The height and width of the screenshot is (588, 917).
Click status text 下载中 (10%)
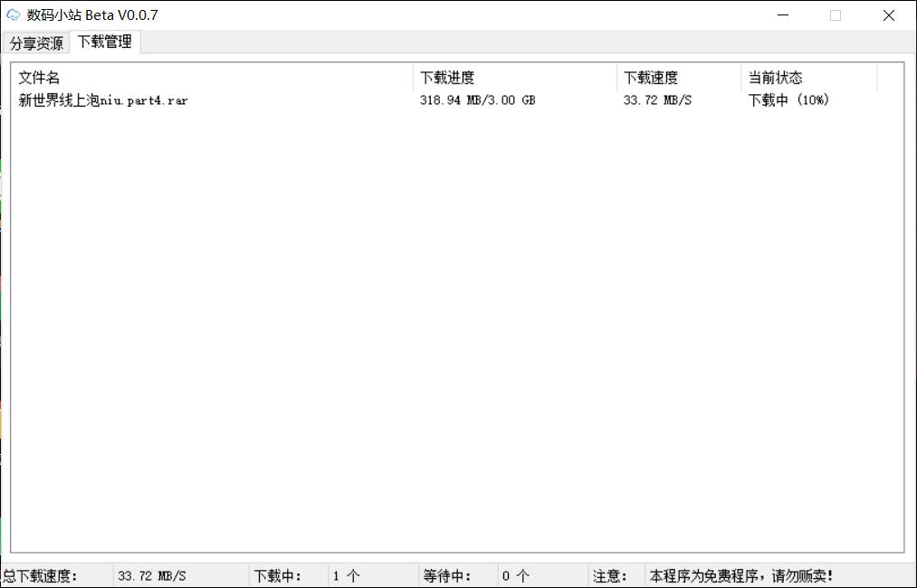788,100
